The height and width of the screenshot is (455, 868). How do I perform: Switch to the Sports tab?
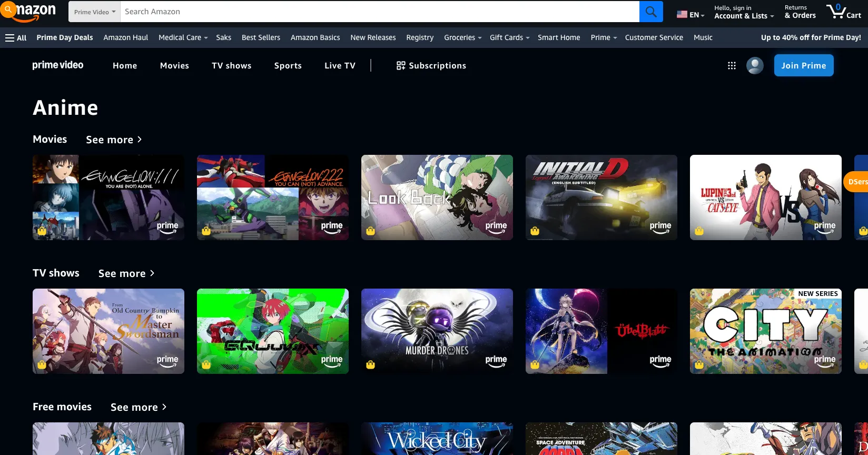[x=288, y=65]
